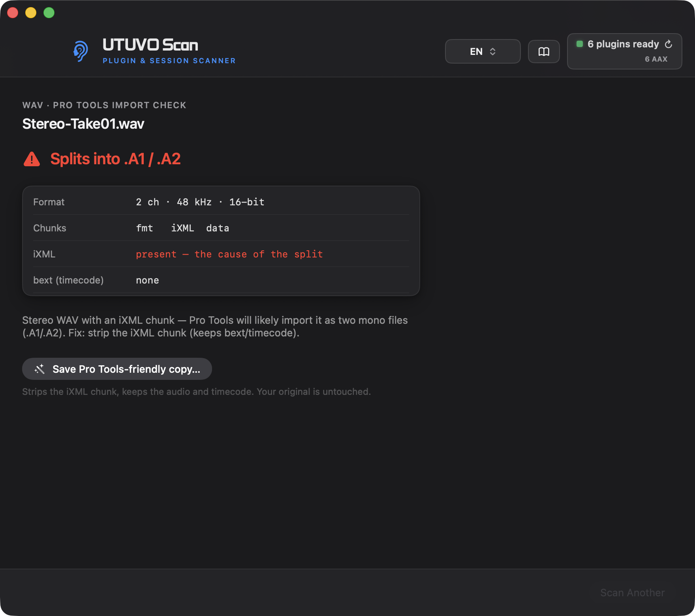Minimize the window using the yellow button
The height and width of the screenshot is (616, 695).
coord(31,13)
